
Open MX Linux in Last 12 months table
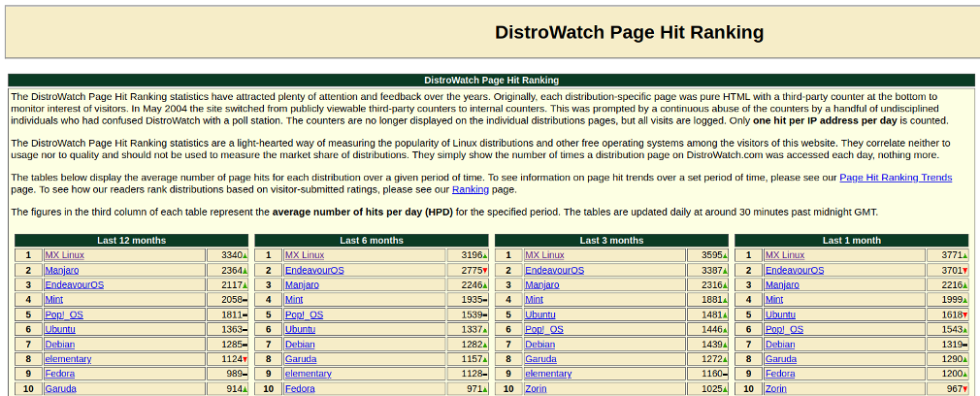(64, 254)
